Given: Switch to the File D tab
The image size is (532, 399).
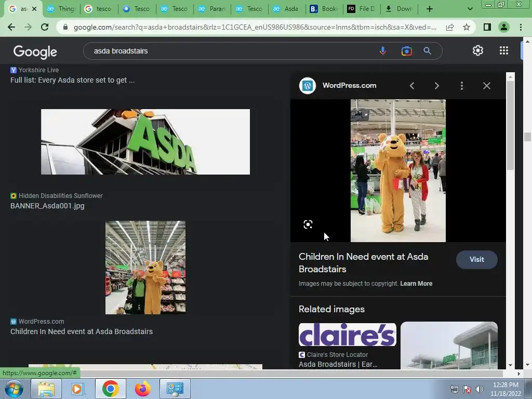Looking at the screenshot, I should (362, 9).
